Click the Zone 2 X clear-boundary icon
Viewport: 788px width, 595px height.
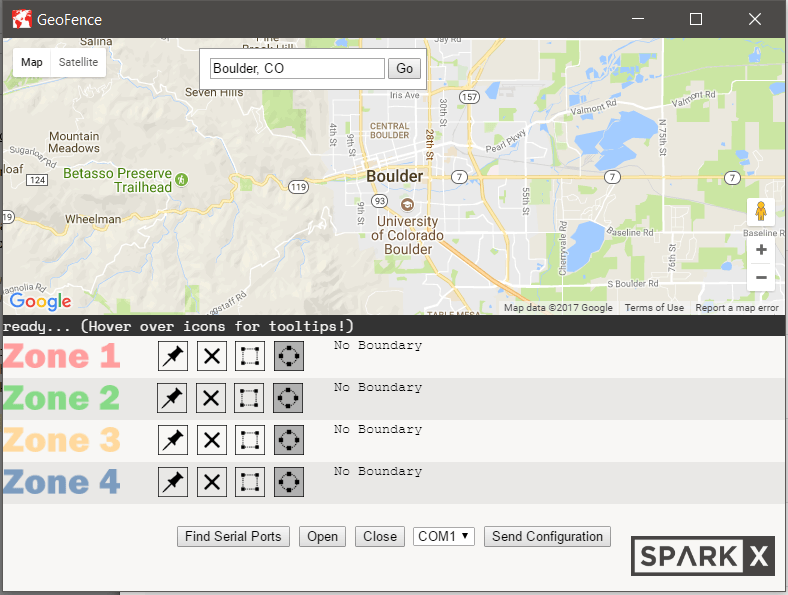coord(211,398)
